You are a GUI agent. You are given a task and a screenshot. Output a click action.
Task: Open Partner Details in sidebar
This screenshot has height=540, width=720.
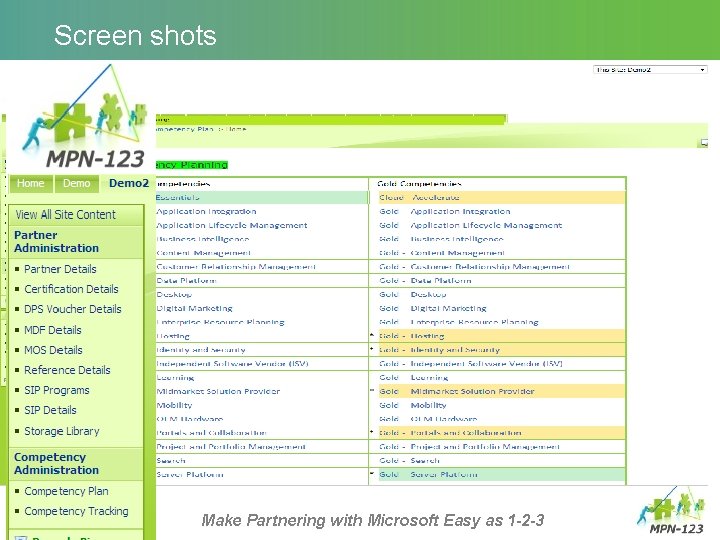(60, 269)
